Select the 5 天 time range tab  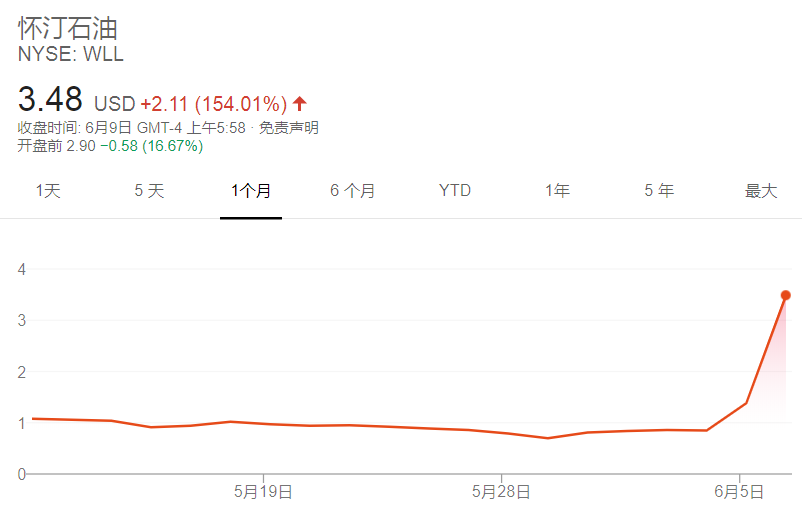coord(149,191)
